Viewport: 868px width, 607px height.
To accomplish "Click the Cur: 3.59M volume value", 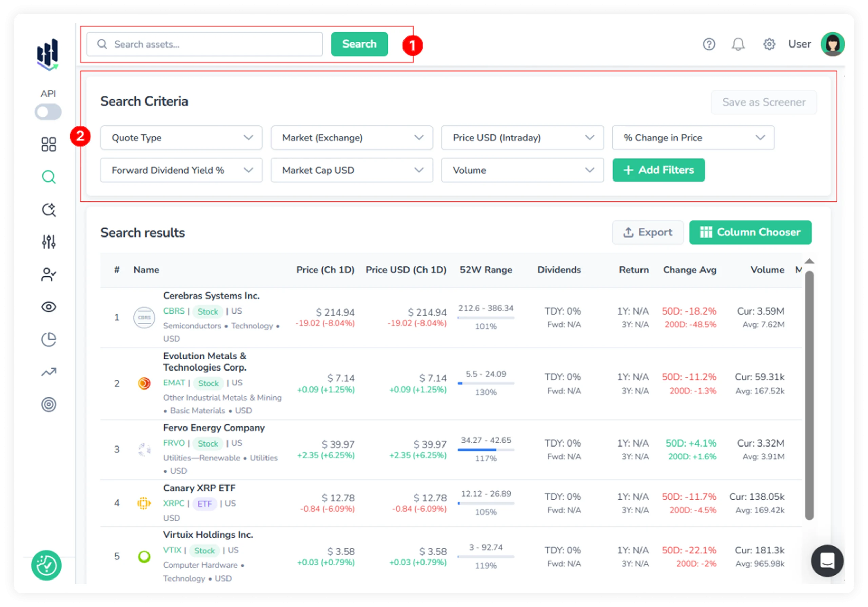I will (x=760, y=311).
